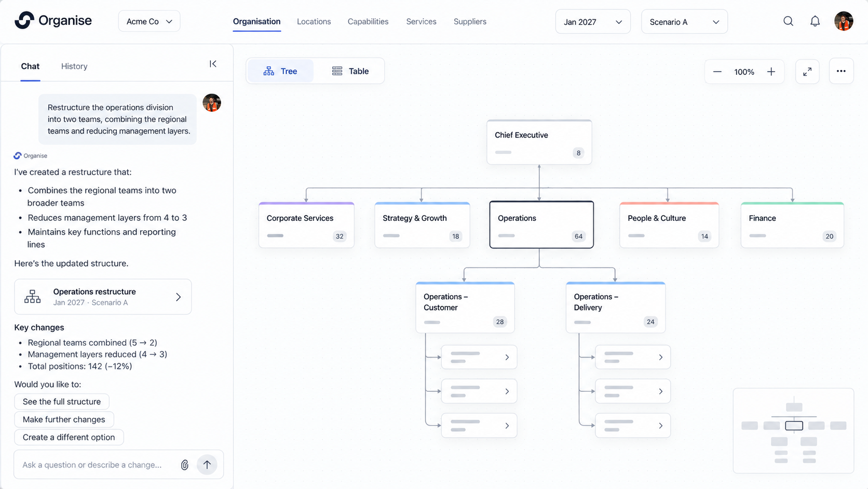Open the Scenario A dropdown

click(684, 22)
